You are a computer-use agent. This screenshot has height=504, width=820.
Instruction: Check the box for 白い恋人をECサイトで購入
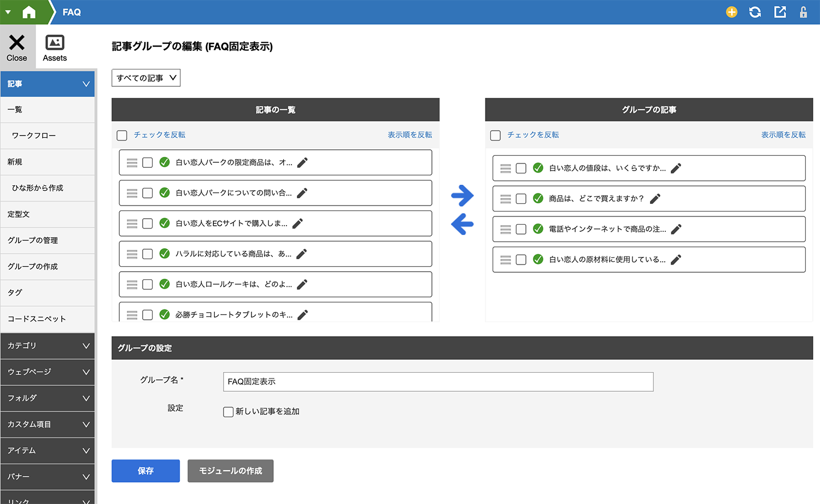(x=148, y=223)
